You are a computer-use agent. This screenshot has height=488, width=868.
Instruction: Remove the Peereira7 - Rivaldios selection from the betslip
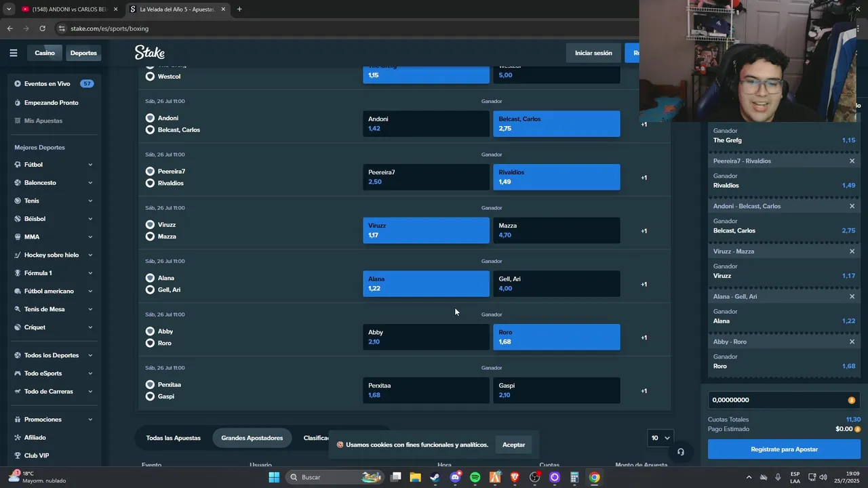(x=852, y=161)
